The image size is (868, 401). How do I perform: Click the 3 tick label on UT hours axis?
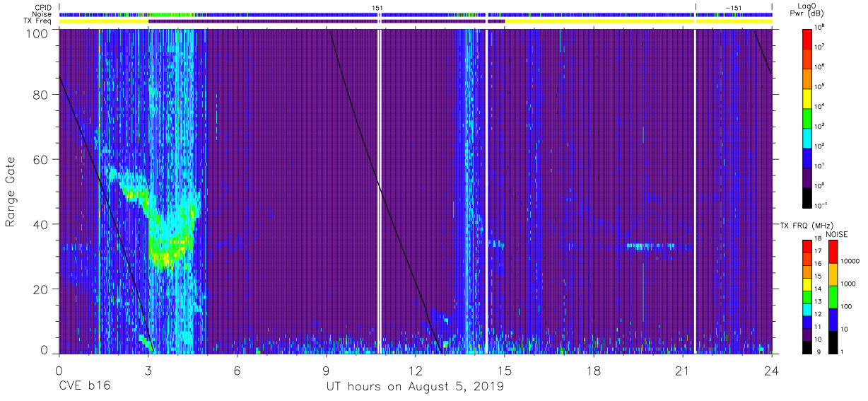148,371
